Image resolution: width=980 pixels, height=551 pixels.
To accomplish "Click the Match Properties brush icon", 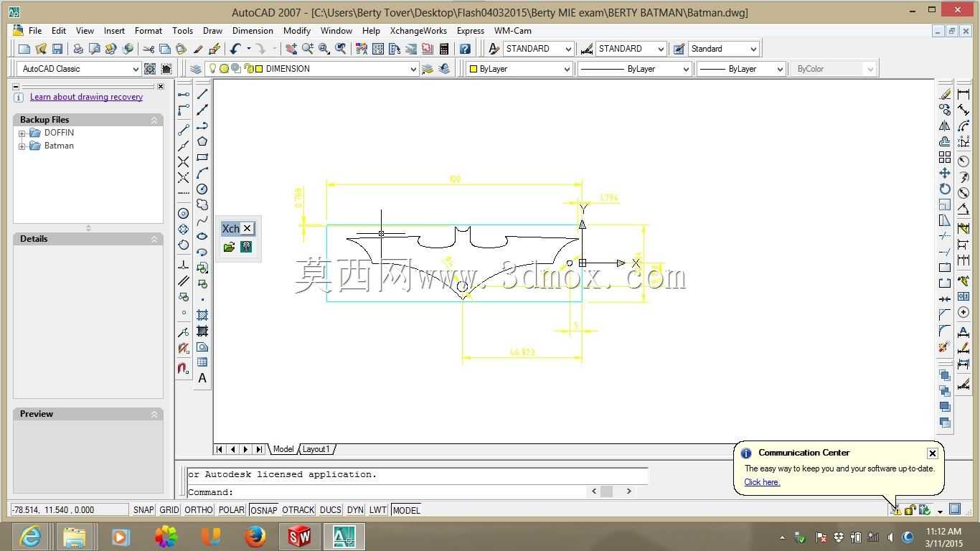I will point(214,49).
